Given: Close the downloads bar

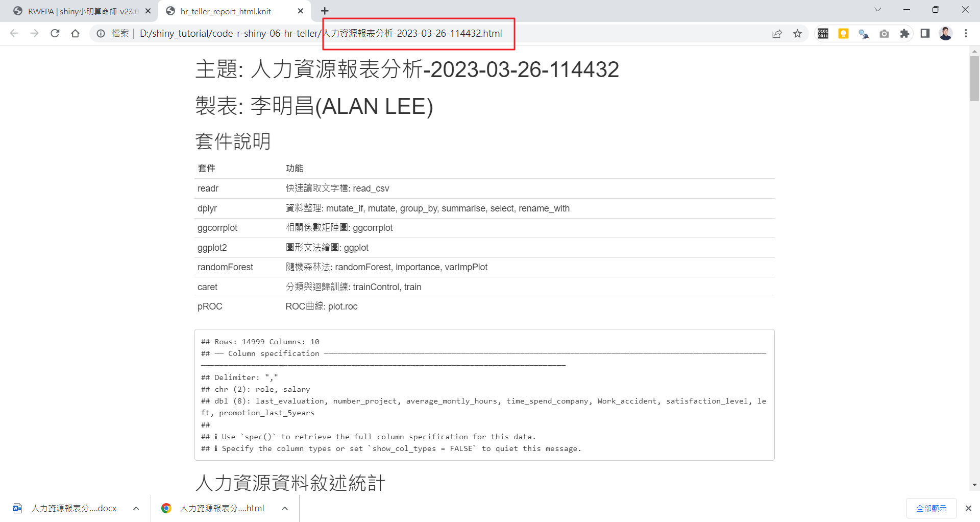Looking at the screenshot, I should click(x=968, y=508).
